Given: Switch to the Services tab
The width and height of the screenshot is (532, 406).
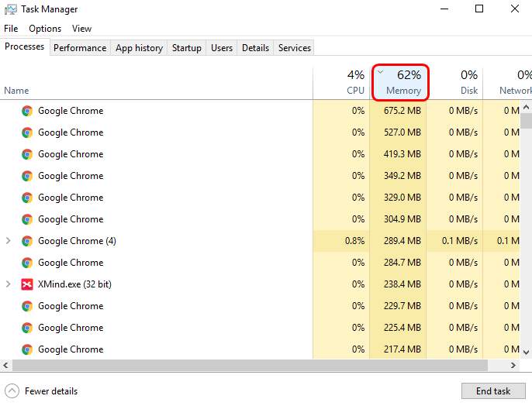Looking at the screenshot, I should point(295,48).
